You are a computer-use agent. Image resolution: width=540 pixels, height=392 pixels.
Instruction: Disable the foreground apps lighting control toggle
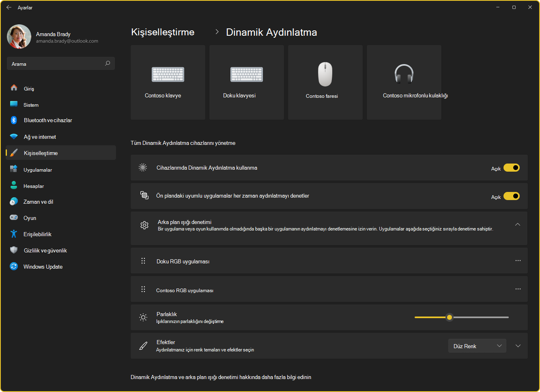pyautogui.click(x=512, y=196)
